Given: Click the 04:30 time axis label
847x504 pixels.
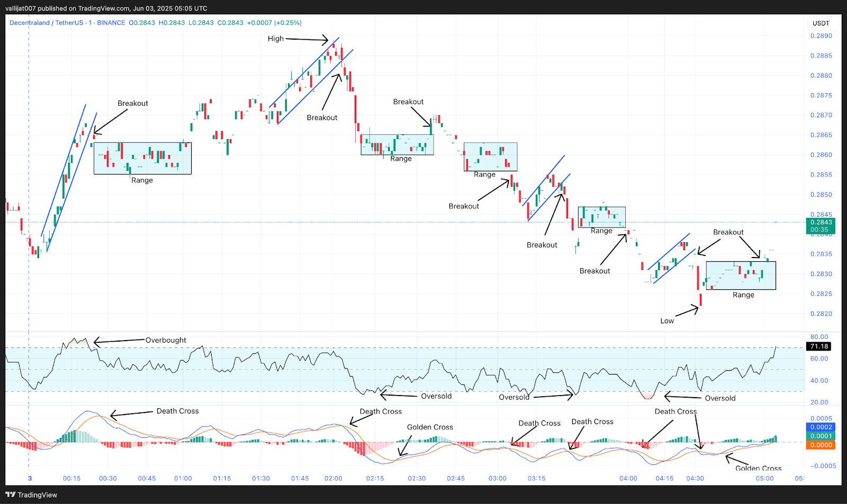Looking at the screenshot, I should 696,479.
